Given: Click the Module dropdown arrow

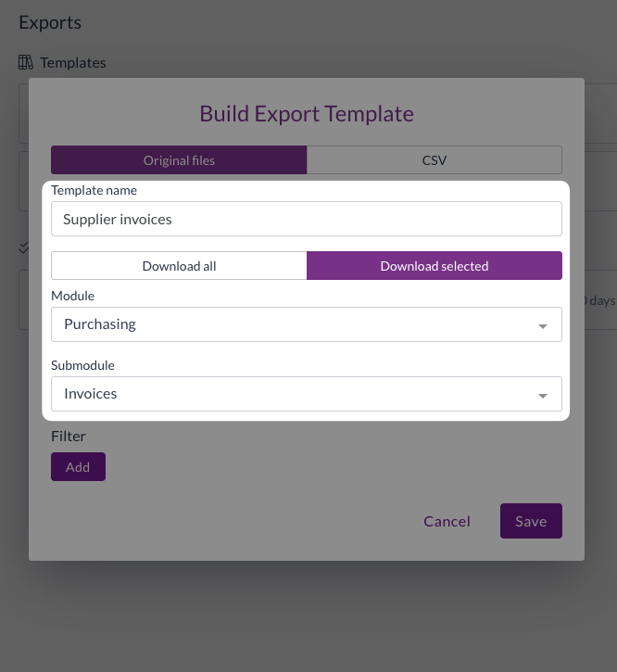Looking at the screenshot, I should [x=542, y=326].
